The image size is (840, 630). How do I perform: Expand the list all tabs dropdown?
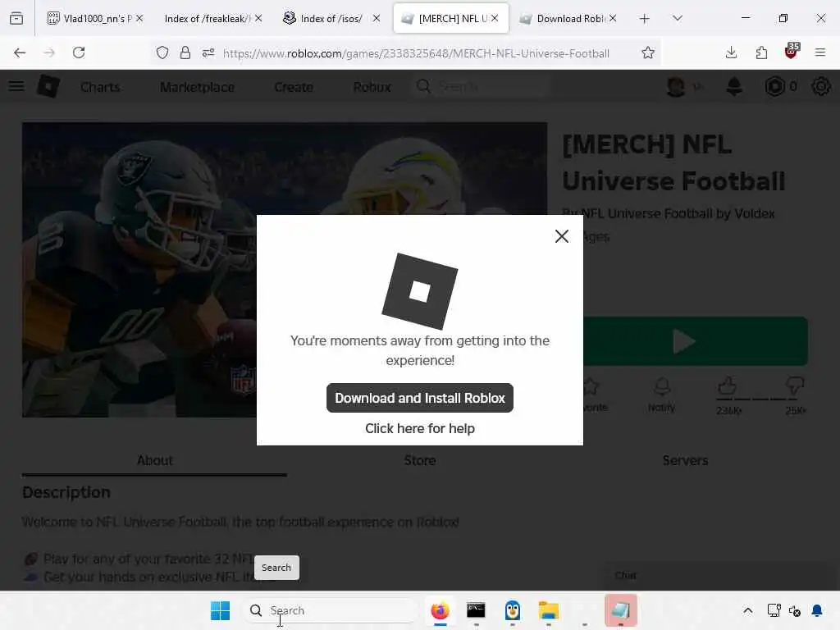point(678,19)
